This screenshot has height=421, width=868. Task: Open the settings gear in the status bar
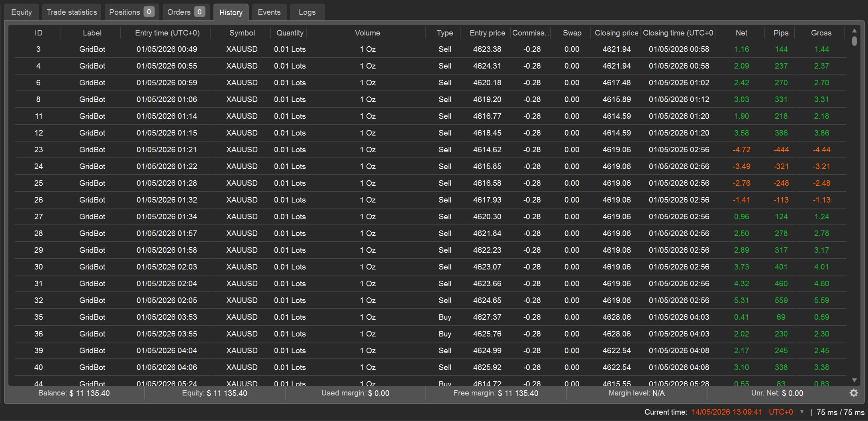[854, 393]
